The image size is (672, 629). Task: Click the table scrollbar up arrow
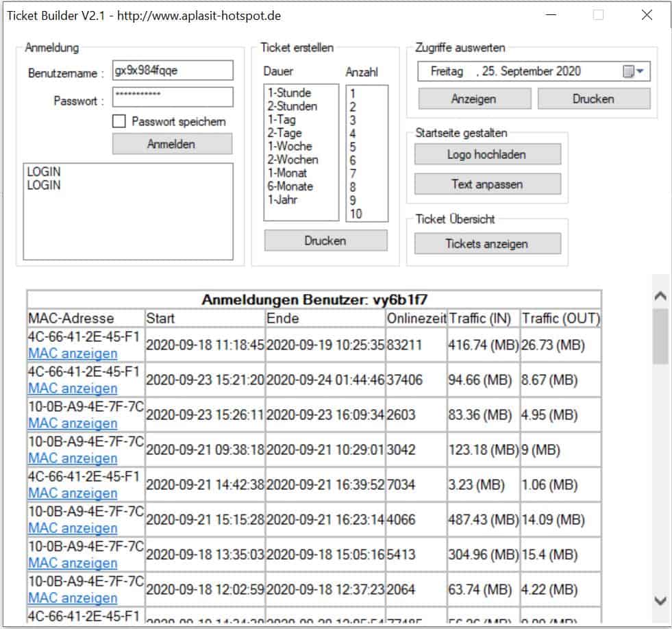click(x=660, y=296)
